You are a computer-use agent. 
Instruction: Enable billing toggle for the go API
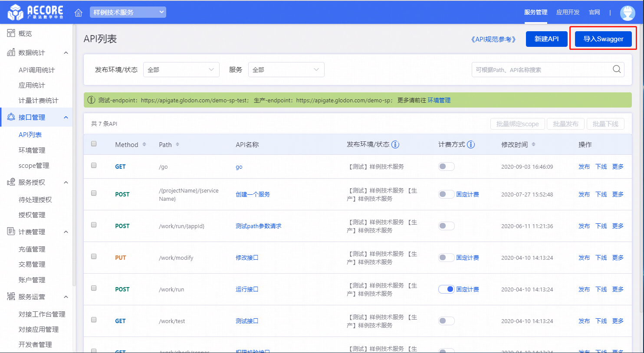pyautogui.click(x=446, y=167)
